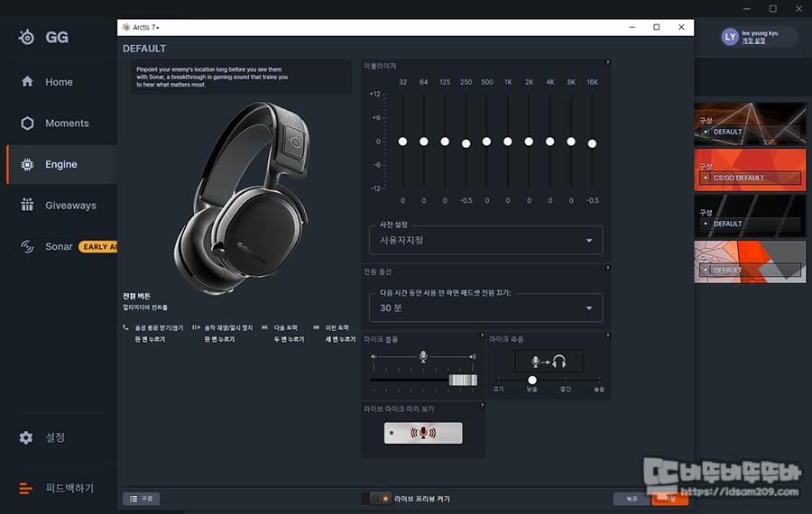The image size is (812, 514).
Task: Toggle 라이브 프리뷰 켜기 switch
Action: tap(376, 499)
